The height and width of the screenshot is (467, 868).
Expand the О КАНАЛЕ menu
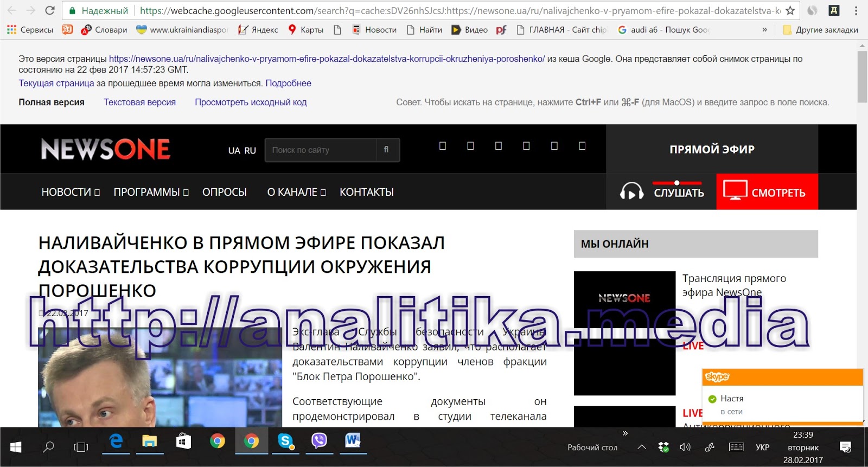296,192
